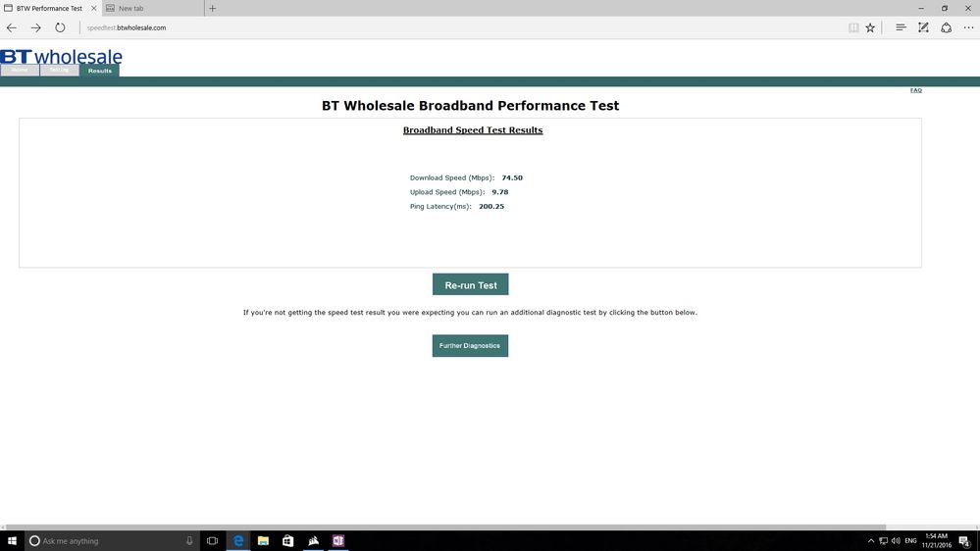Select the upload speed value 9.78
Screen dimensions: 980x551
[x=500, y=192]
